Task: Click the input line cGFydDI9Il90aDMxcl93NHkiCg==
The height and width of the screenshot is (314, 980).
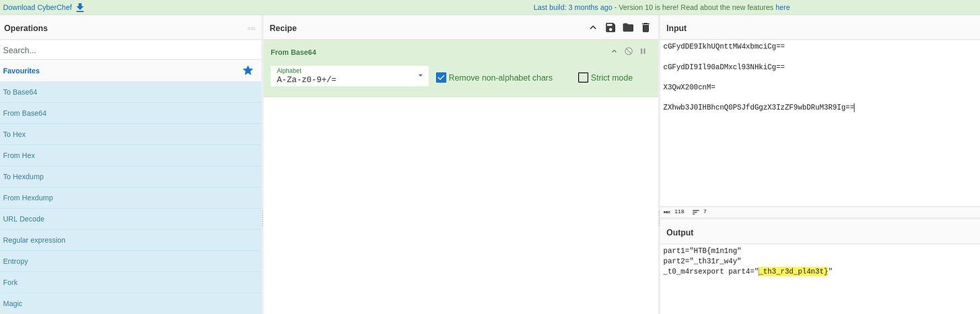Action: tap(724, 67)
